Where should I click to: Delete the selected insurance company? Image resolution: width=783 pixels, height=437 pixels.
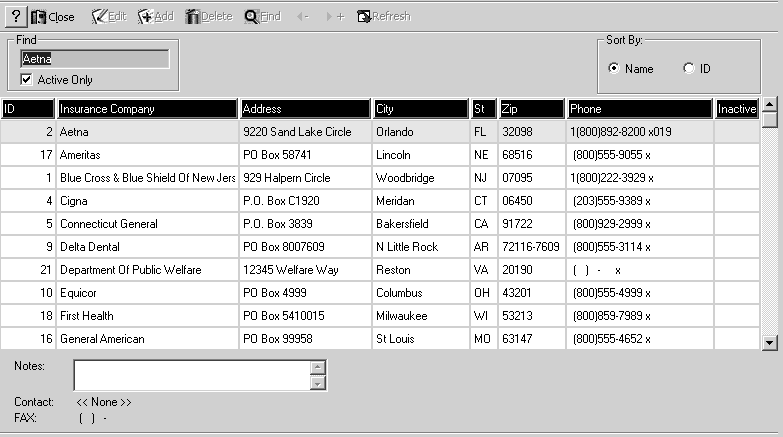click(x=209, y=17)
